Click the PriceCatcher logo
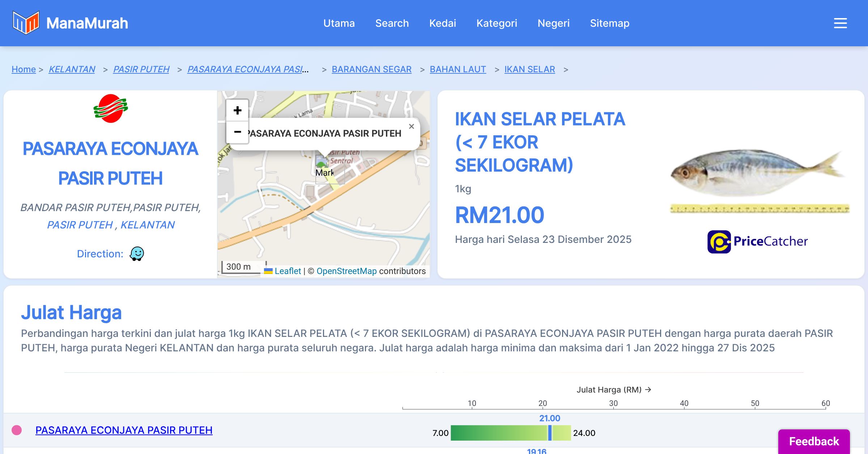The width and height of the screenshot is (868, 454). pos(757,241)
